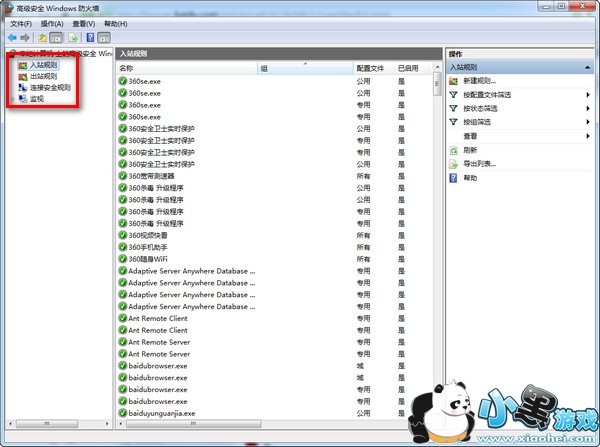Click the rules list vertical scrollbar thumb
Viewport: 600px width, 447px height.
pyautogui.click(x=437, y=84)
